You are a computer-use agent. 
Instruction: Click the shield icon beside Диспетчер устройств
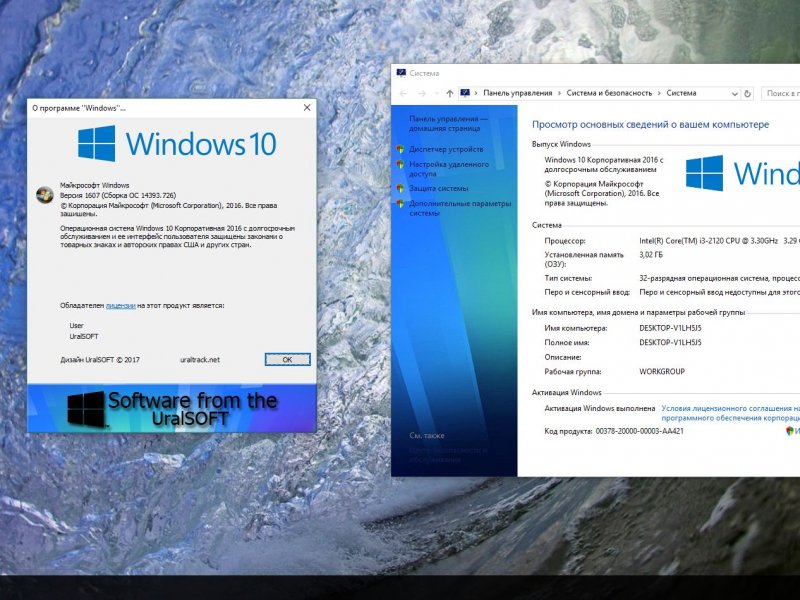[x=401, y=149]
